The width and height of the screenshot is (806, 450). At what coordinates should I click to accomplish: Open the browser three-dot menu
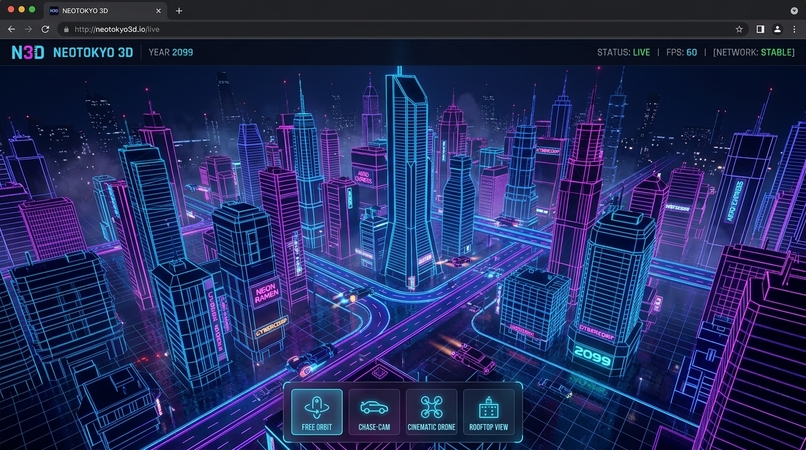coord(794,29)
